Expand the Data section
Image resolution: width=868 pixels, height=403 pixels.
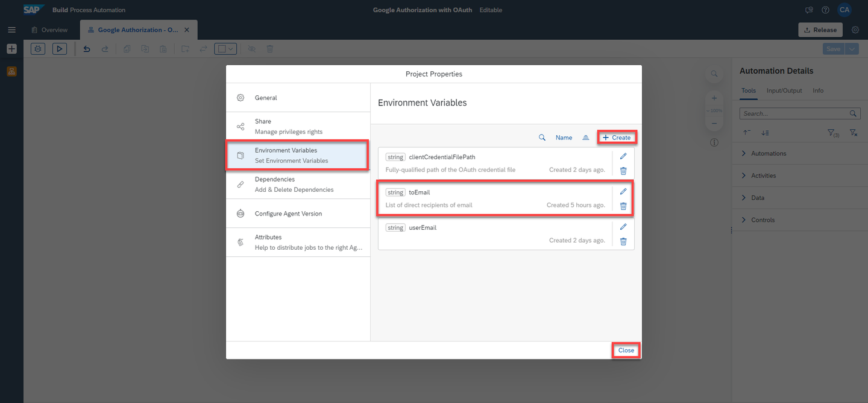tap(800, 198)
